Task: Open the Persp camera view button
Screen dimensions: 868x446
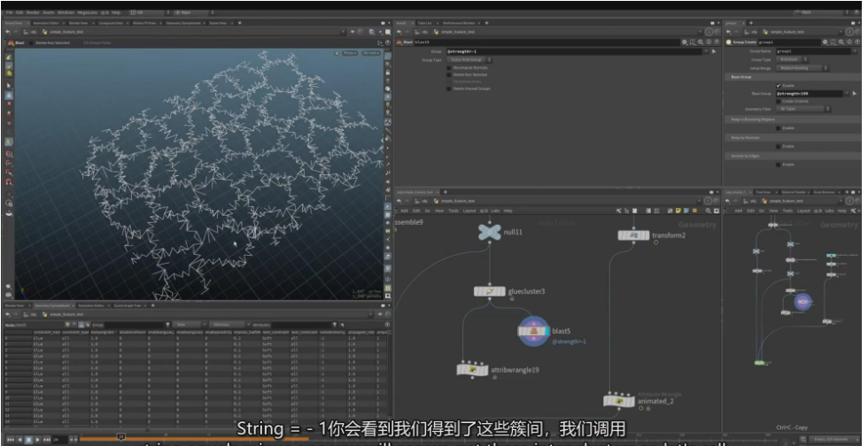Action: point(348,53)
